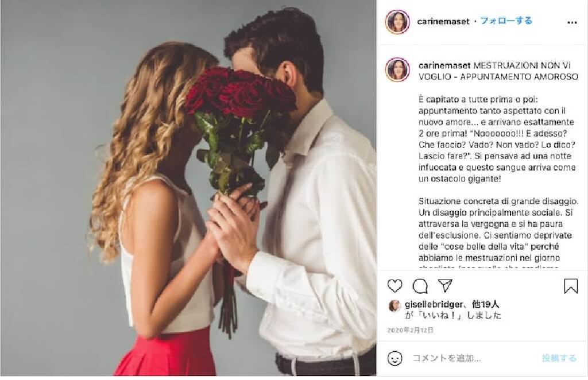
Task: Save post with bookmark icon
Action: tap(571, 286)
